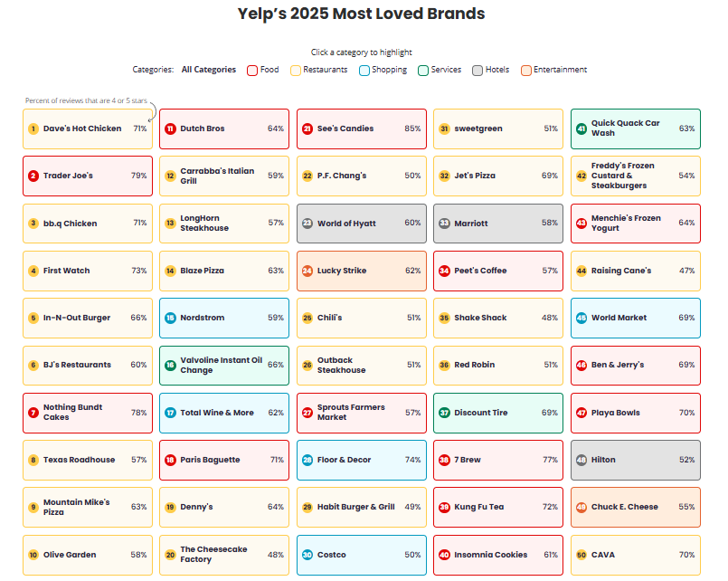Click the Food category red swatch
The image size is (728, 581).
click(252, 70)
